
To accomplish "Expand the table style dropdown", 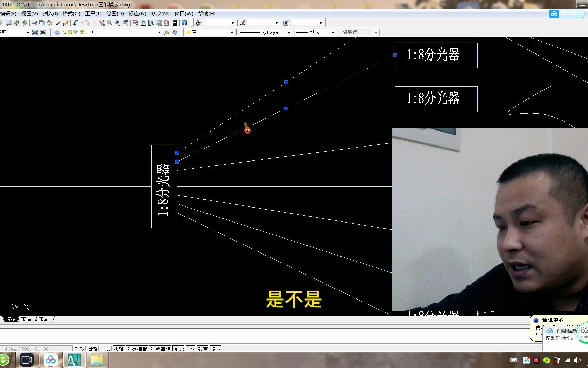I will click(x=321, y=23).
